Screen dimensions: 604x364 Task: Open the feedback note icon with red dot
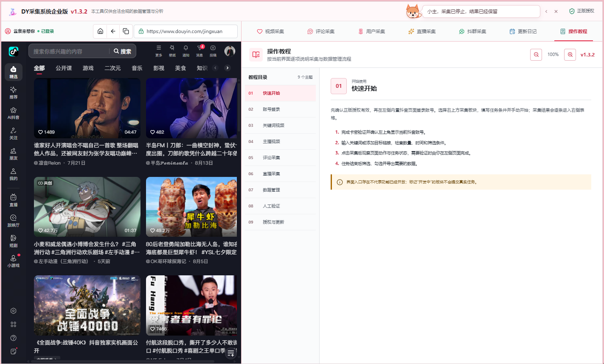(x=14, y=351)
